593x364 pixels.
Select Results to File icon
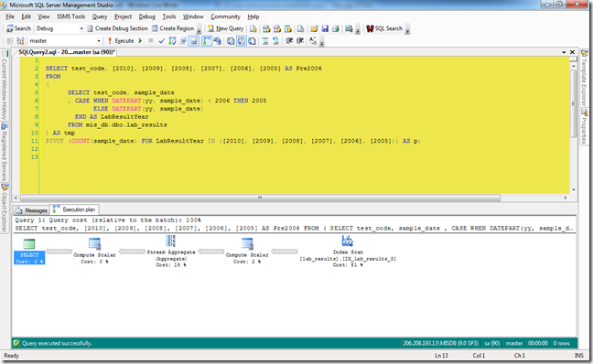coord(252,41)
